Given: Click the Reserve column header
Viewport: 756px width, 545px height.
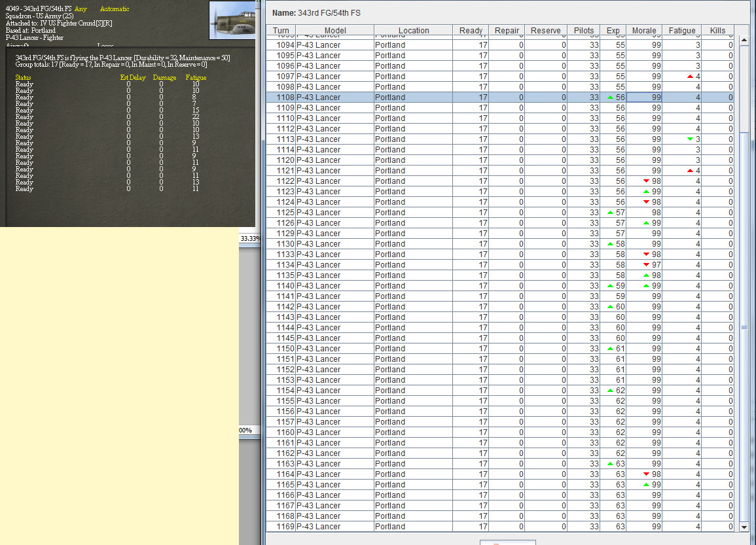Looking at the screenshot, I should coord(546,30).
